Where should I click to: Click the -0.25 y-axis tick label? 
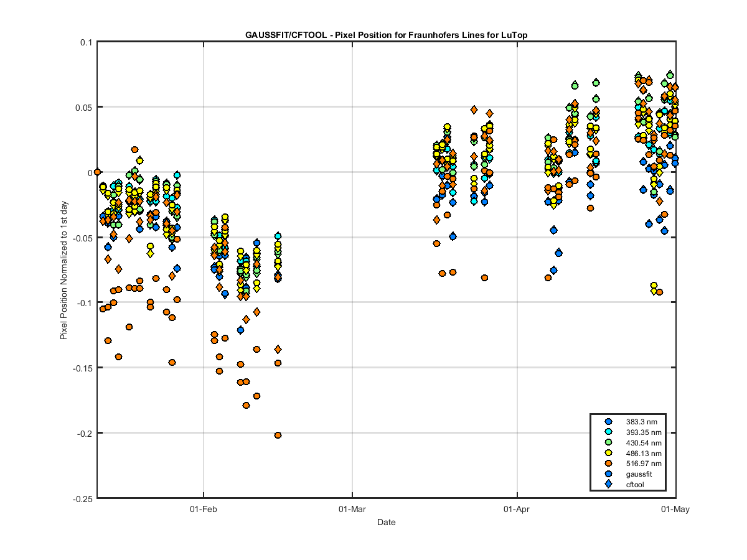pyautogui.click(x=83, y=498)
